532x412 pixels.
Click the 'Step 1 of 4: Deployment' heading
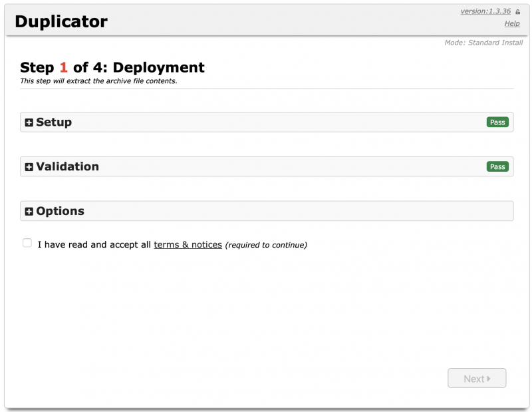point(112,67)
